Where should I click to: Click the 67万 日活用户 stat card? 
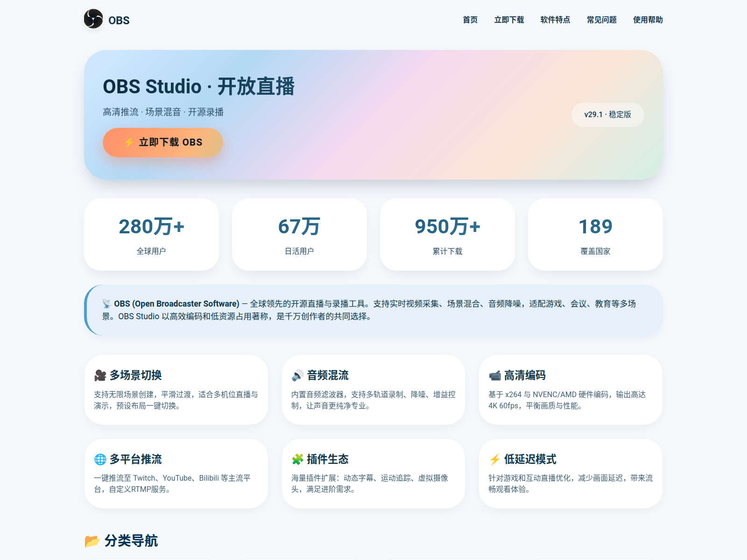click(x=299, y=234)
